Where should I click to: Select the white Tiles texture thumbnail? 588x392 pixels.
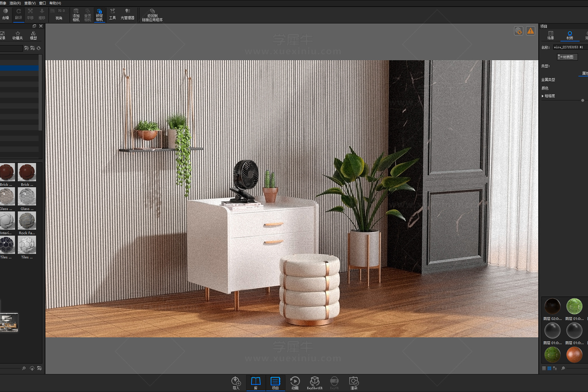coord(27,245)
